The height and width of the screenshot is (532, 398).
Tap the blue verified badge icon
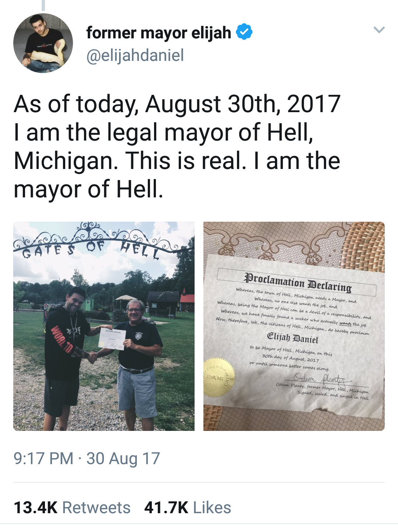click(x=244, y=32)
